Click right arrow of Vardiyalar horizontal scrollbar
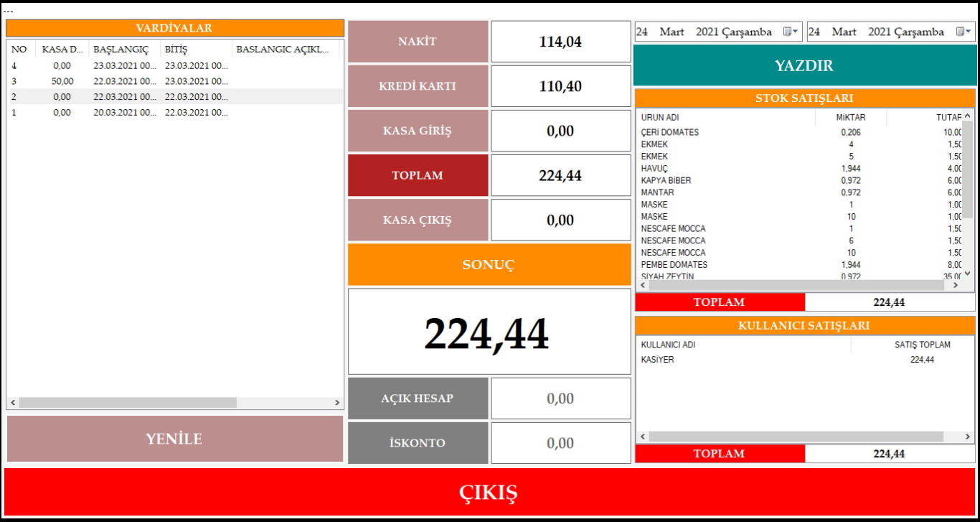The height and width of the screenshot is (522, 980). click(x=337, y=403)
